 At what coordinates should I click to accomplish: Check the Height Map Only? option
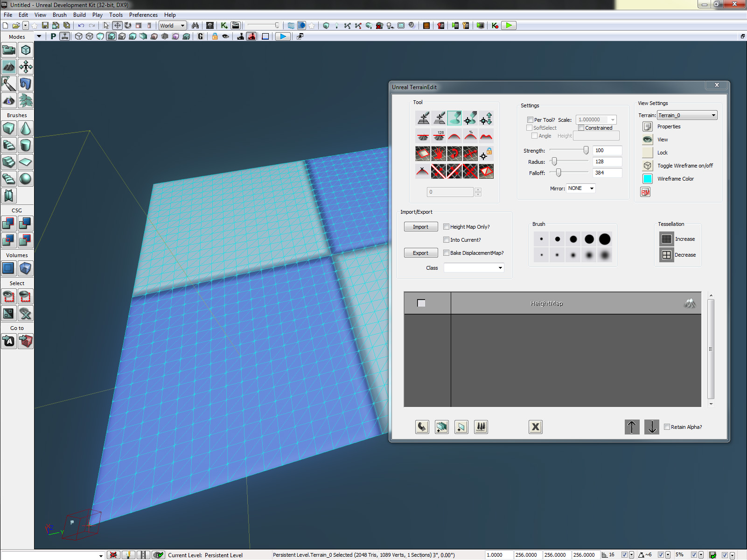tap(447, 227)
